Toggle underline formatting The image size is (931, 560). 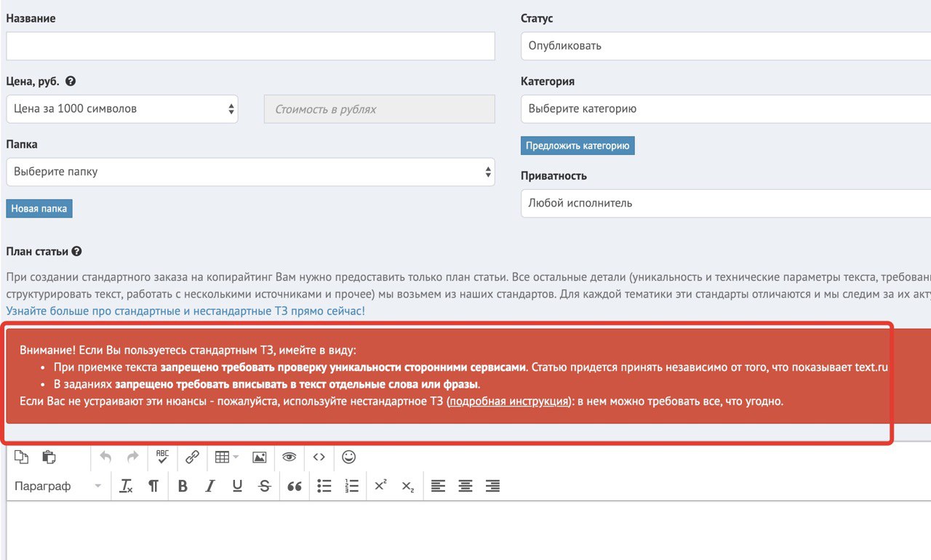pyautogui.click(x=237, y=486)
